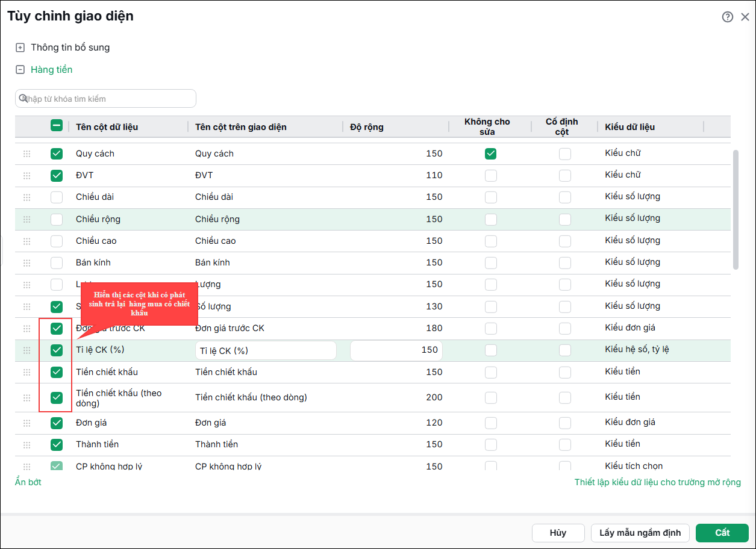This screenshot has height=549, width=756.
Task: Click the green Cất button
Action: click(x=722, y=533)
